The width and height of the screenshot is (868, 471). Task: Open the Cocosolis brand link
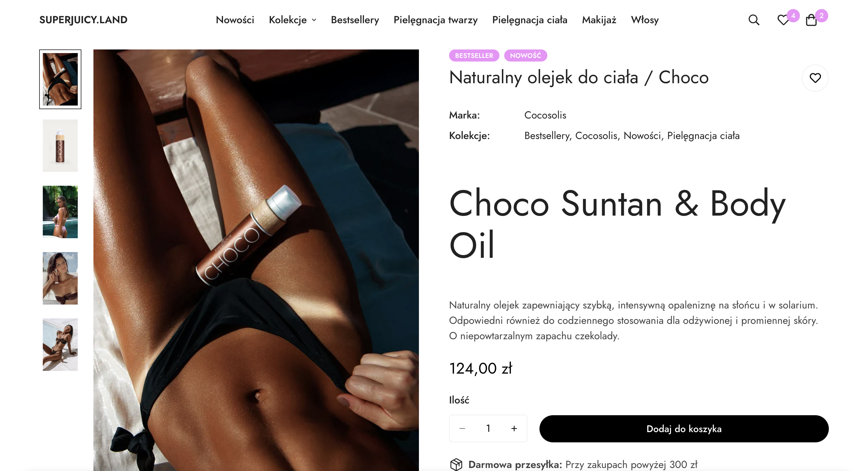(545, 115)
